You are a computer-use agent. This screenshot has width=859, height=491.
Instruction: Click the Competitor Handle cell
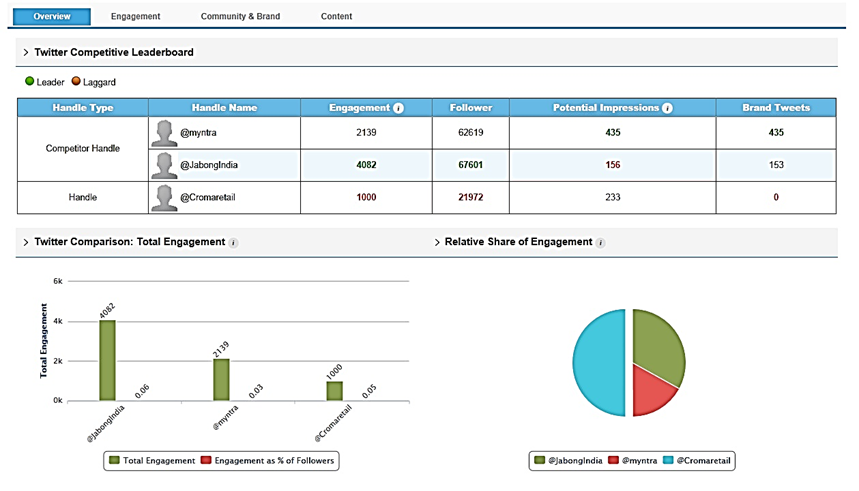point(83,149)
